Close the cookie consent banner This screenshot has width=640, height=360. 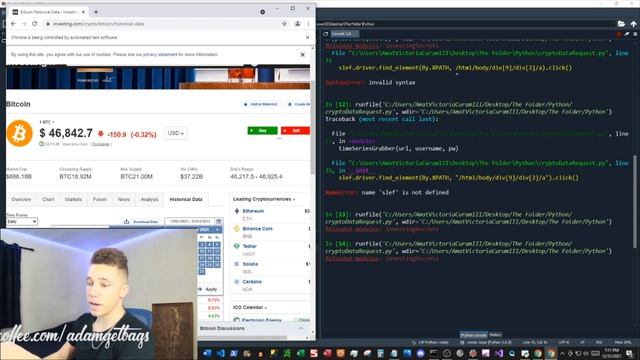(302, 54)
